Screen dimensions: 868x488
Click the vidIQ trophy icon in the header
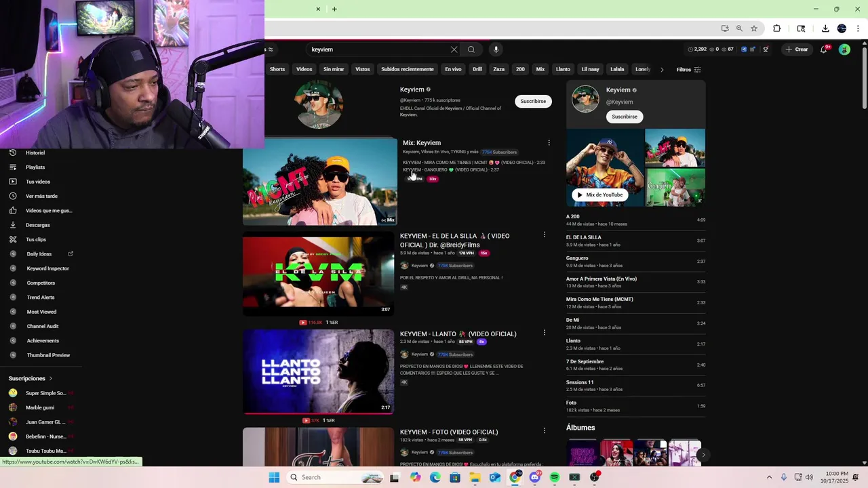point(766,49)
